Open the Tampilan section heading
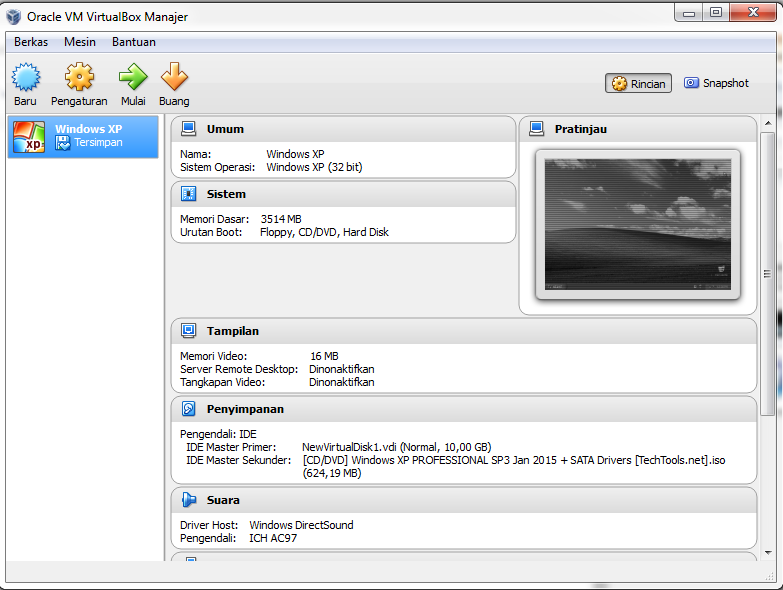 (x=233, y=331)
